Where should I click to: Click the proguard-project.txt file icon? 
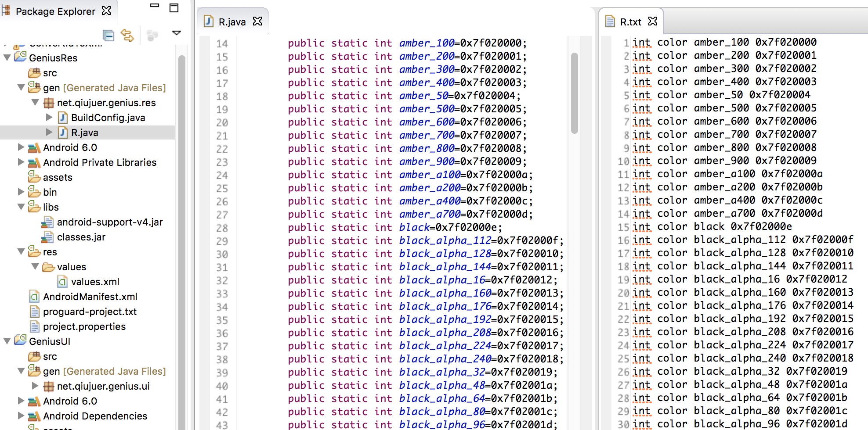34,312
